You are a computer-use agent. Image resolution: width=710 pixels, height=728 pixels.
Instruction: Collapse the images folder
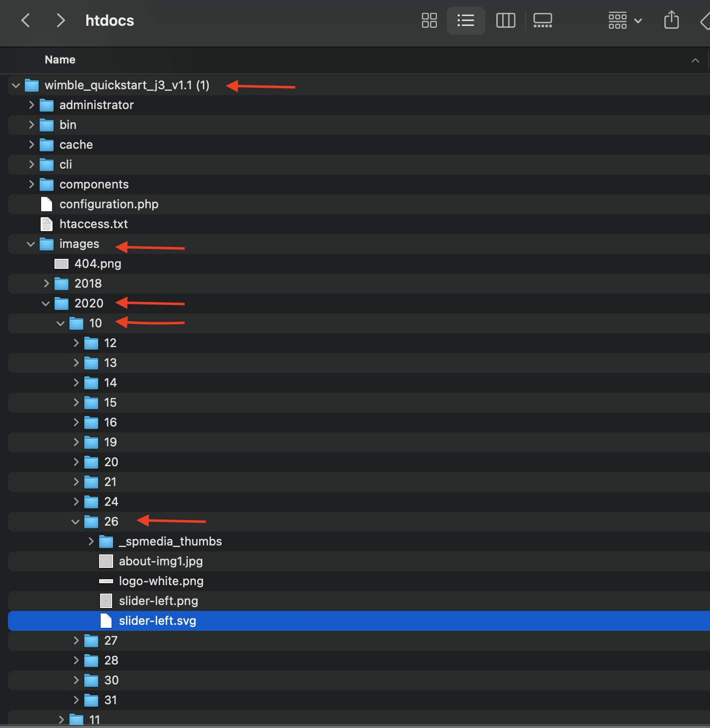30,243
